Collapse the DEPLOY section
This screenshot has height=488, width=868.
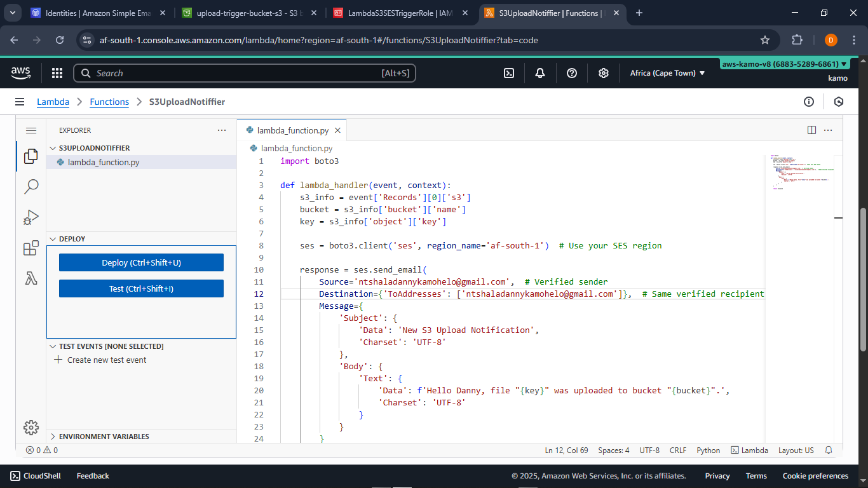53,239
